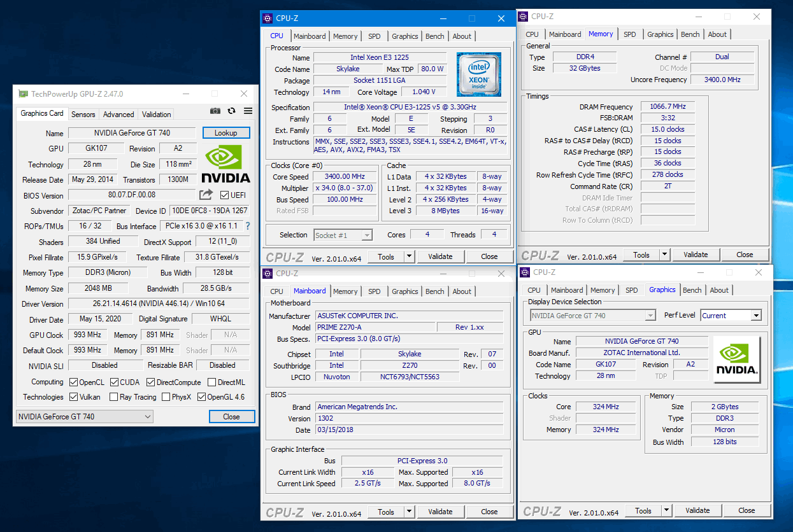
Task: Open the Display Device Selection dropdown
Action: (x=593, y=316)
